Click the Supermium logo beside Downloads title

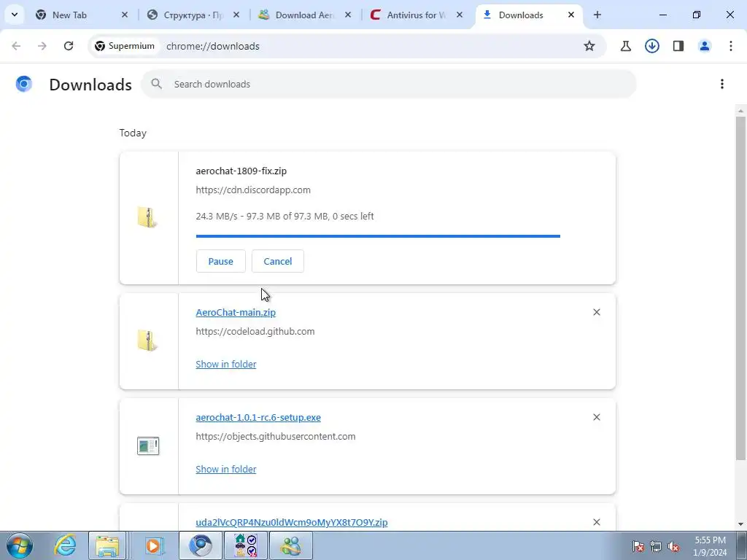(24, 84)
